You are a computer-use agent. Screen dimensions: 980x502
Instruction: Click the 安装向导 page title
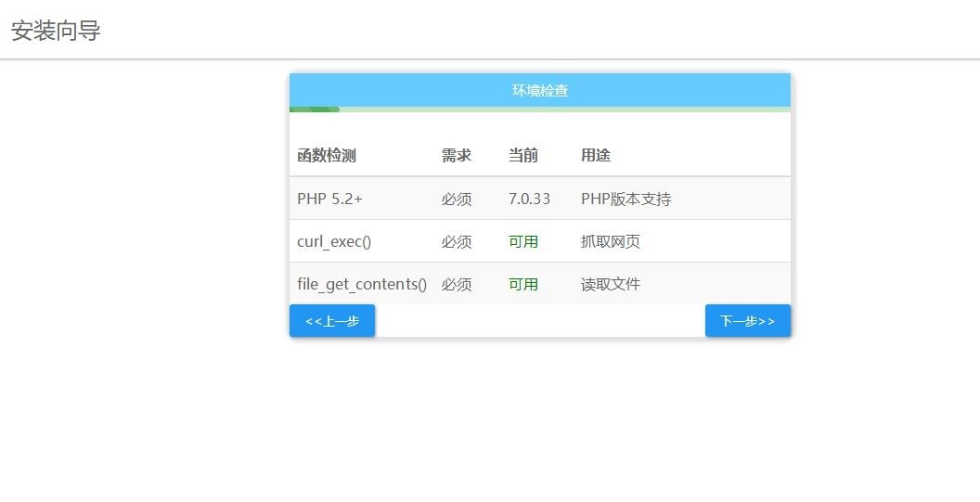[x=56, y=31]
